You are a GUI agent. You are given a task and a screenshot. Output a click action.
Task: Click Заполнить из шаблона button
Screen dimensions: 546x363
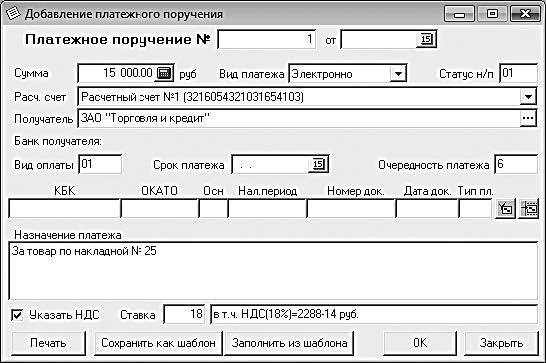289,343
